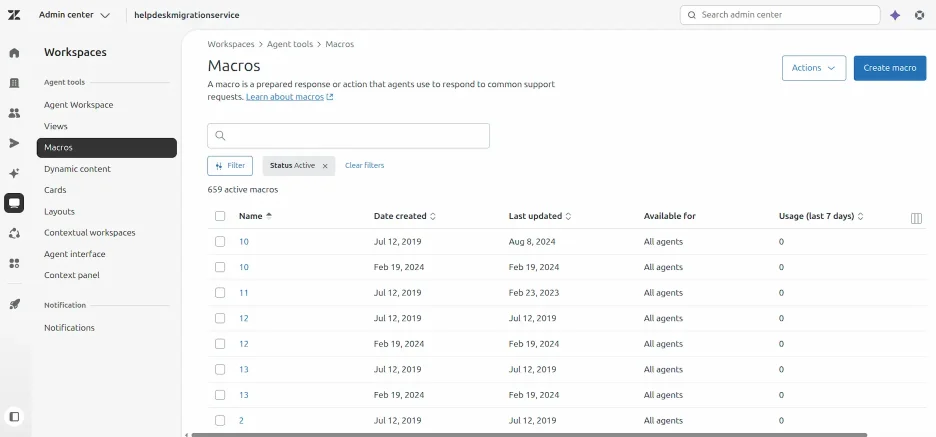Open the Apps and integrations icon
This screenshot has width=936, height=437.
tap(14, 263)
